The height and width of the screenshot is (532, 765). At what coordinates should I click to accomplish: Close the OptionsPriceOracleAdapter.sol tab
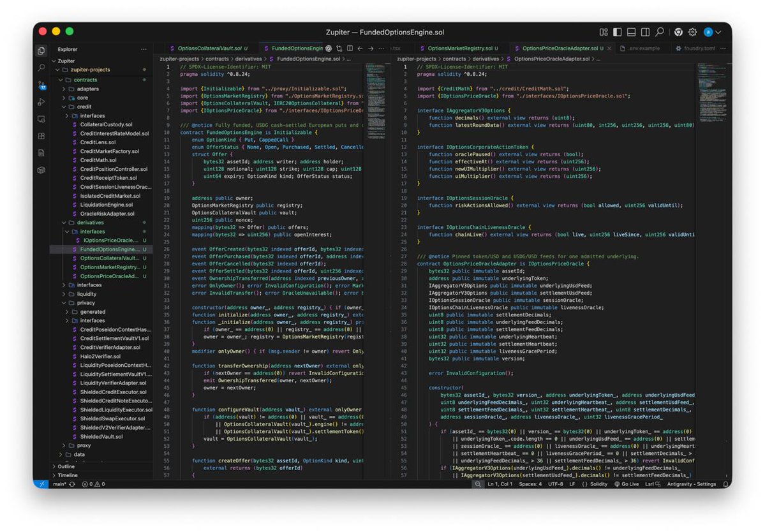[609, 48]
